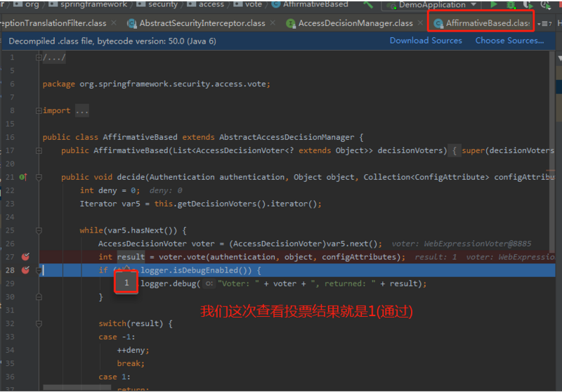Click 'case -1:' on line 33
The width and height of the screenshot is (562, 392).
pos(117,337)
